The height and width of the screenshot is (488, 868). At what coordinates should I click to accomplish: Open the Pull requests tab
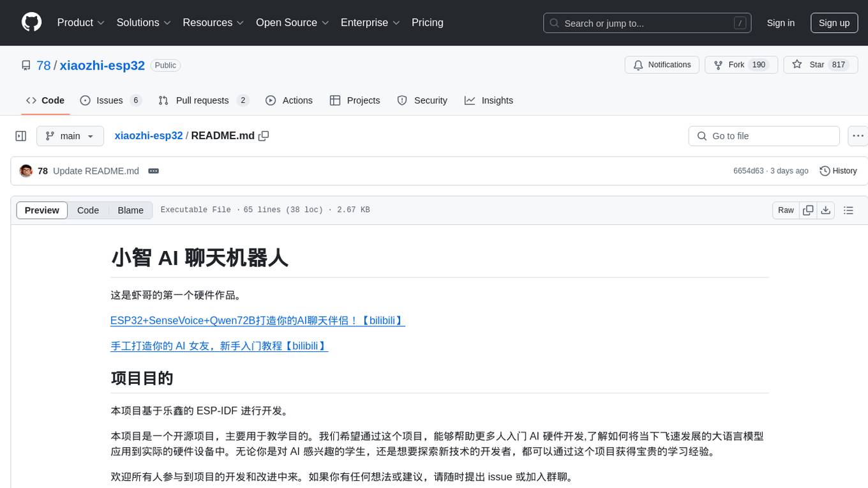coord(203,100)
